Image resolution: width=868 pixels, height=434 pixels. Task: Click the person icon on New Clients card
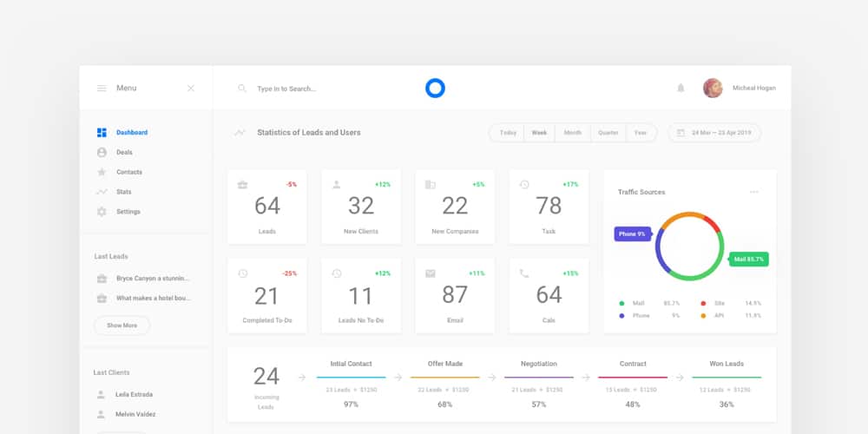pos(336,184)
